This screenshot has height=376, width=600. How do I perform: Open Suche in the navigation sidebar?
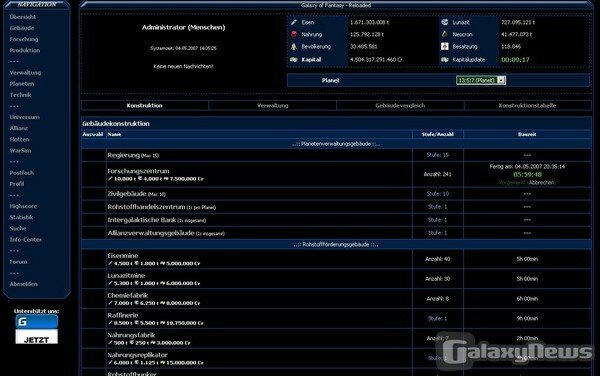coord(18,228)
